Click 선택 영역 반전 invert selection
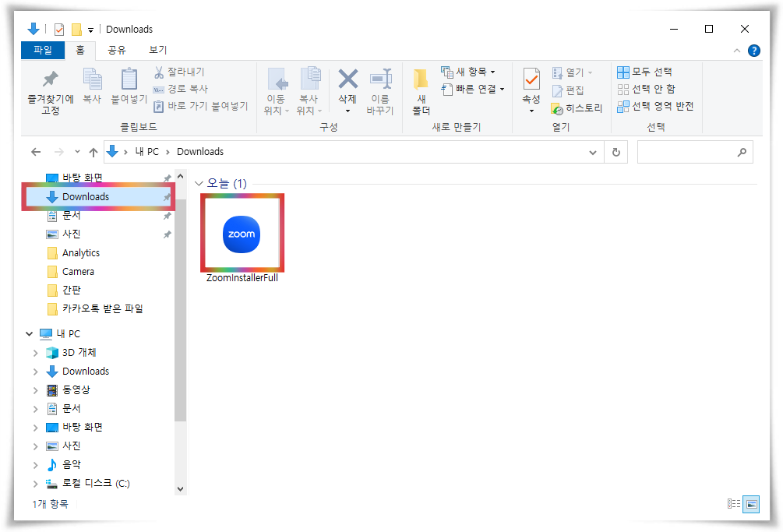The image size is (783, 532). pos(655,106)
